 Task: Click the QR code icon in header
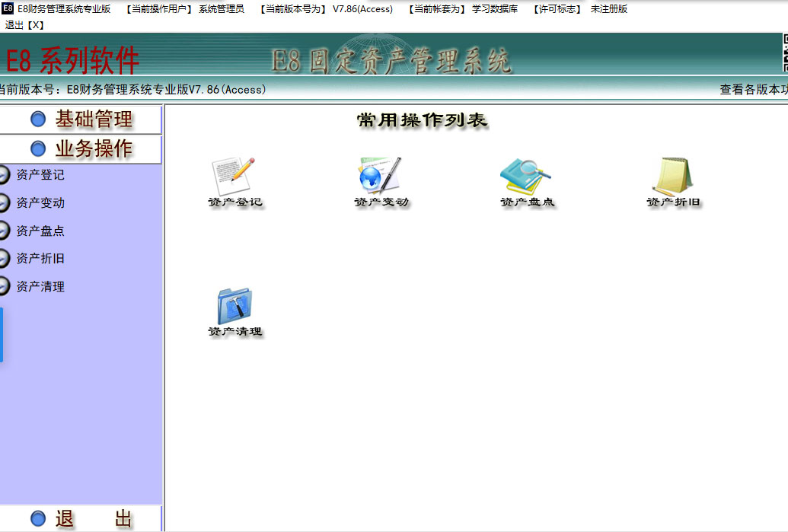[x=785, y=53]
